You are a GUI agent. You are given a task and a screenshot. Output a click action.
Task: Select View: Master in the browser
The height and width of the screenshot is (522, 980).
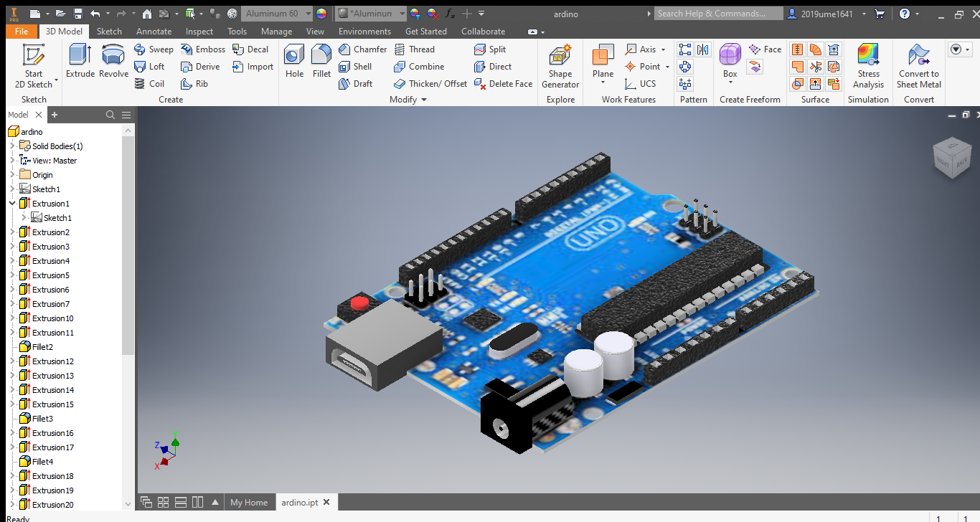point(55,161)
